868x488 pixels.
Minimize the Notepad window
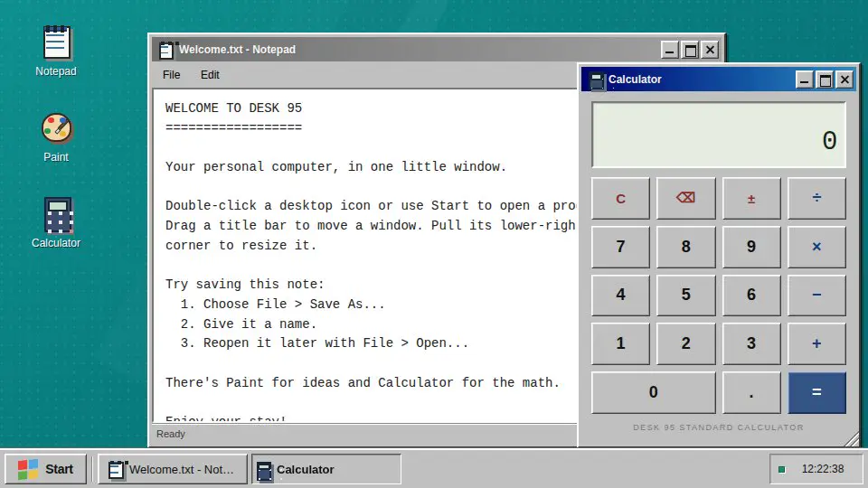coord(670,51)
